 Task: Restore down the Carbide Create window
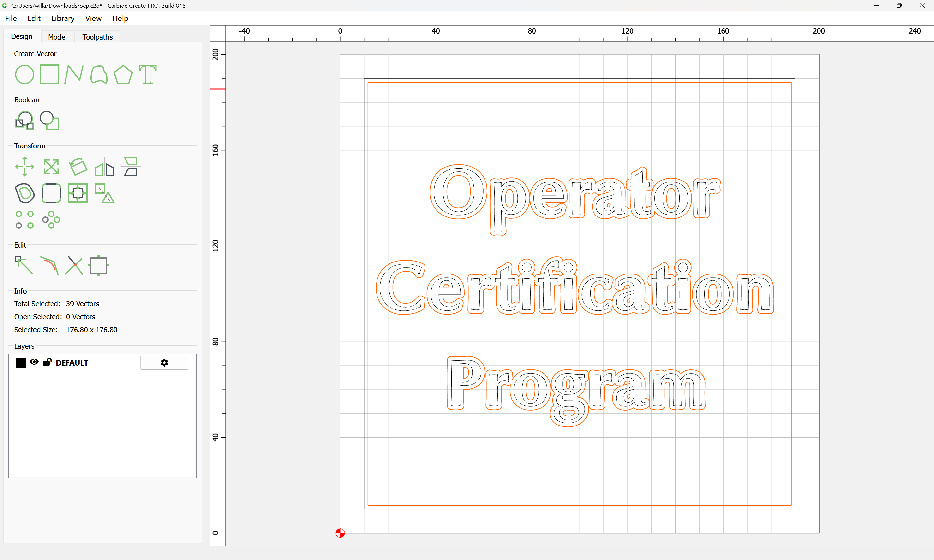coord(899,5)
